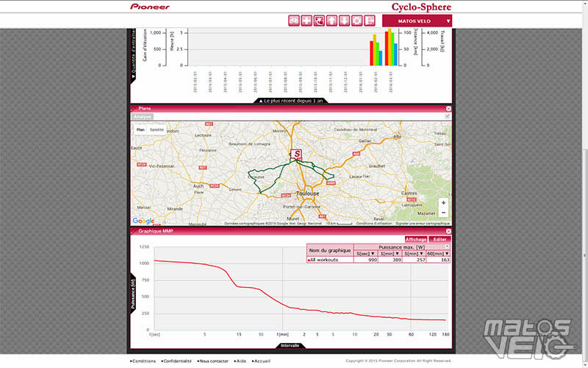This screenshot has width=588, height=368.
Task: Click the upload (up arrow) toolbar icon
Action: pos(332,21)
